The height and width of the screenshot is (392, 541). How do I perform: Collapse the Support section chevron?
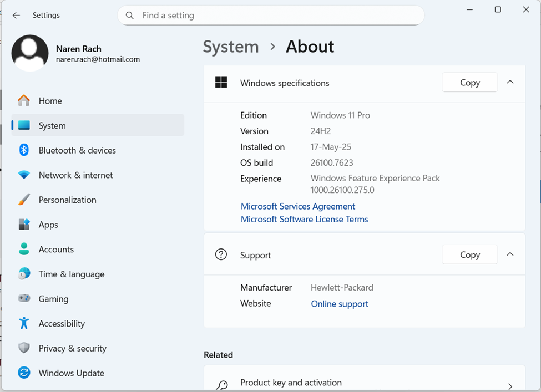[510, 255]
